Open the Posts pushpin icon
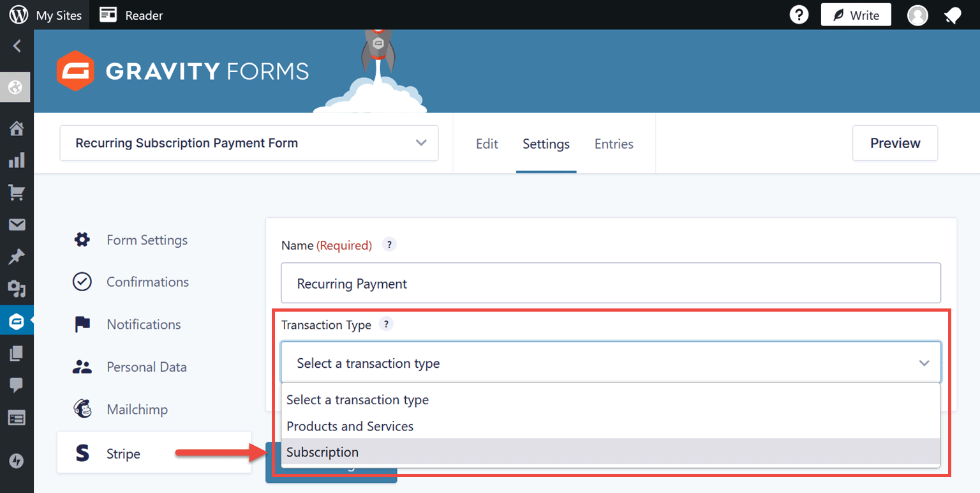 (17, 257)
